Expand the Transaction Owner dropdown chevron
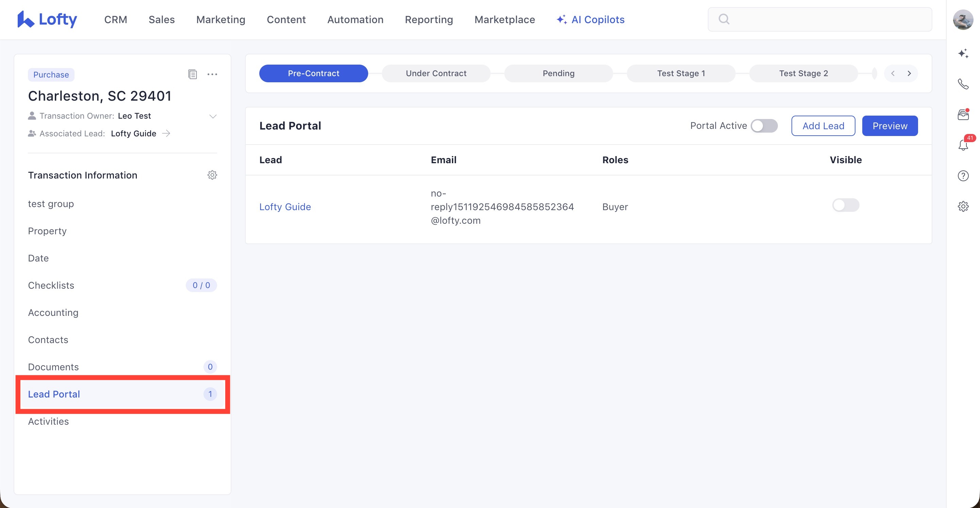This screenshot has height=508, width=980. tap(213, 116)
